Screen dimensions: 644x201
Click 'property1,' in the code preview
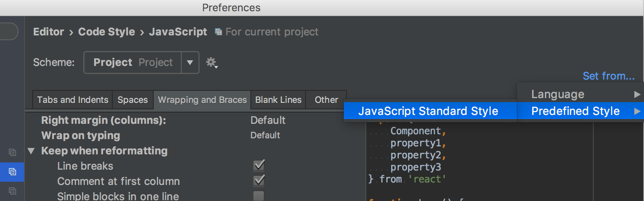click(x=418, y=143)
